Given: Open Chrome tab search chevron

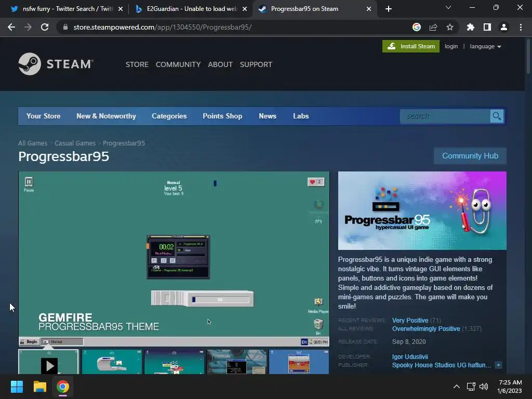Looking at the screenshot, I should 448,7.
